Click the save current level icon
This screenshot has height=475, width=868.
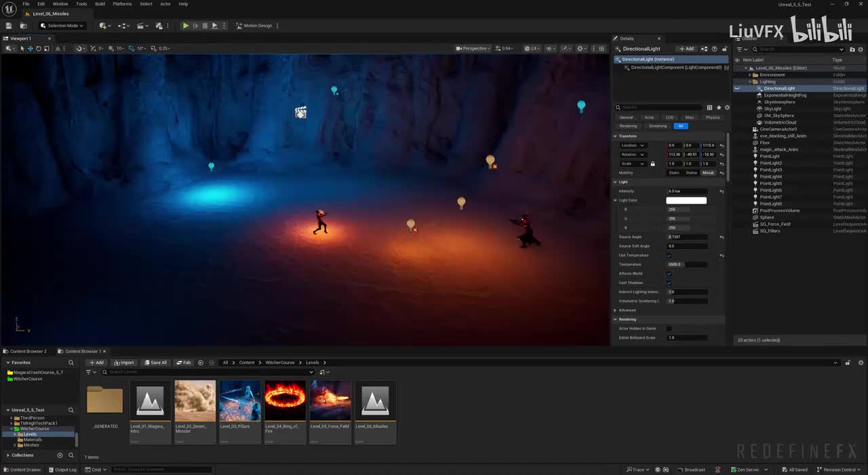[8, 26]
